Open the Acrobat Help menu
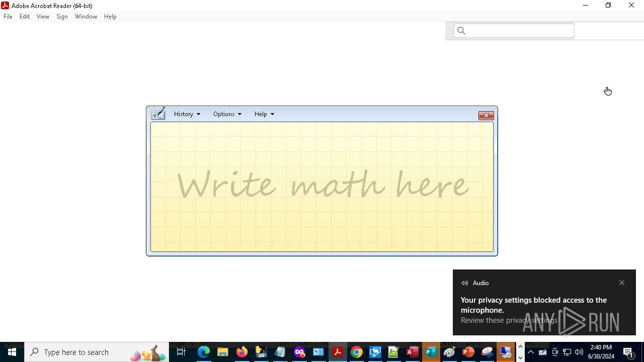The height and width of the screenshot is (362, 644). (x=110, y=17)
